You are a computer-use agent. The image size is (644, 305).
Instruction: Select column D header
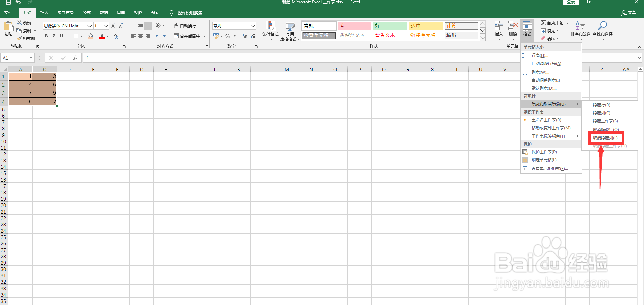pos(69,70)
